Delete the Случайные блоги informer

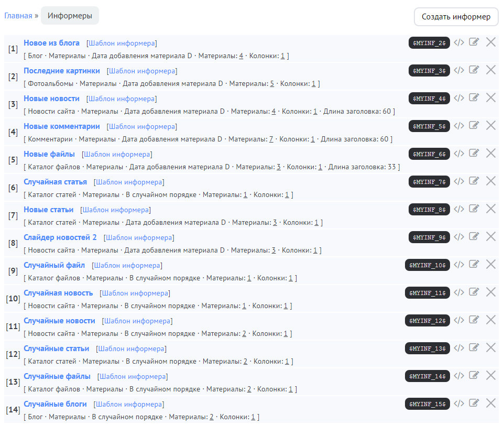point(491,403)
